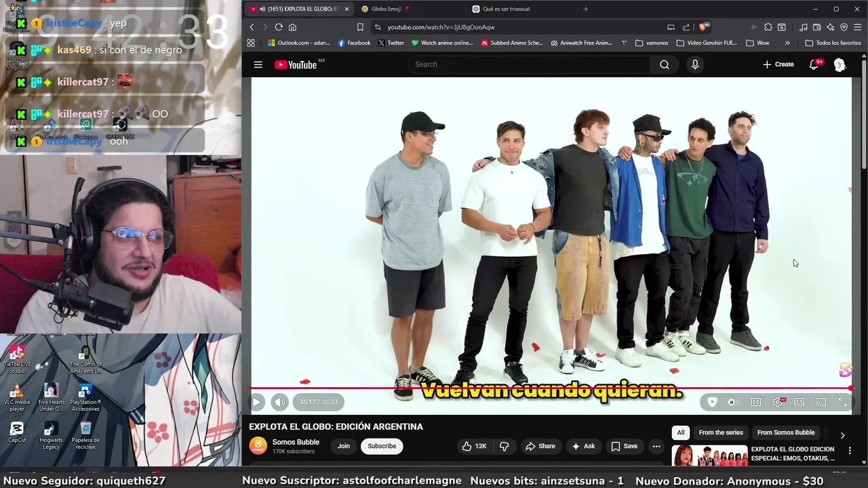Mute the video with the speaker icon
The image size is (868, 488).
click(x=279, y=402)
